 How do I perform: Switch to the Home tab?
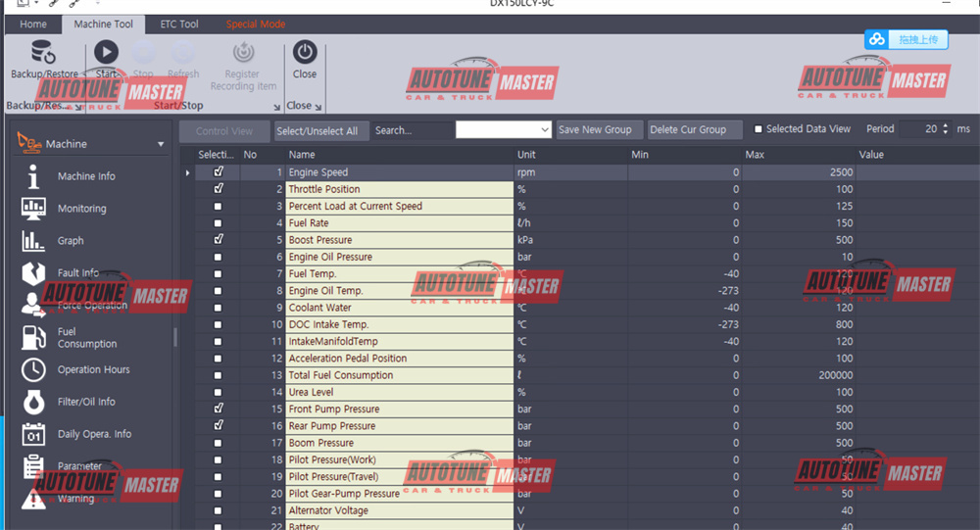33,24
